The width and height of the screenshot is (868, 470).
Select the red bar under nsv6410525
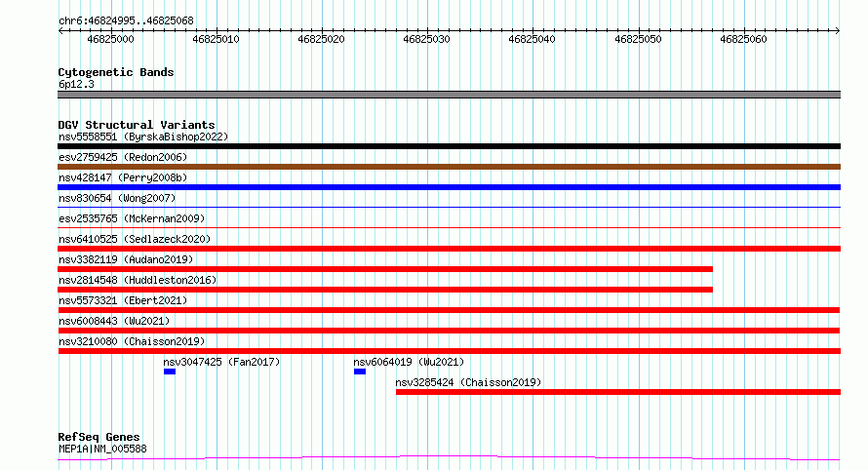pyautogui.click(x=449, y=249)
